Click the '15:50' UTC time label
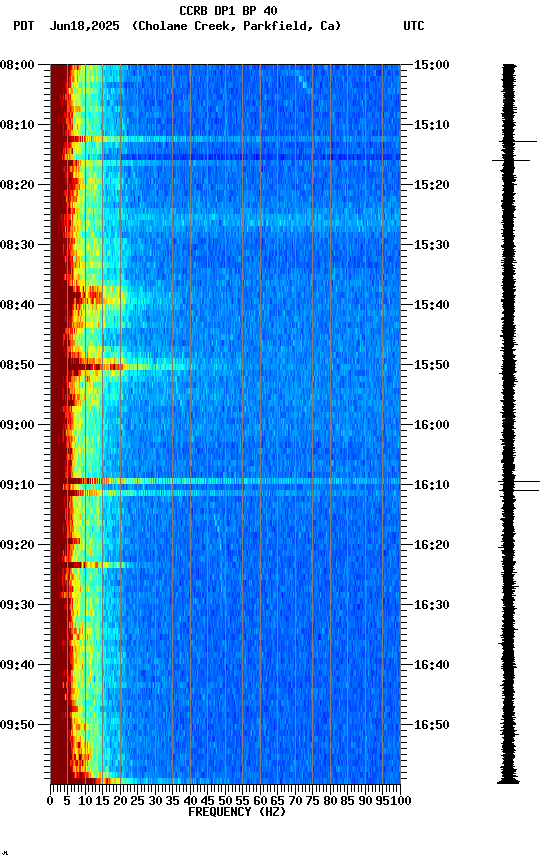The width and height of the screenshot is (552, 864). point(431,365)
